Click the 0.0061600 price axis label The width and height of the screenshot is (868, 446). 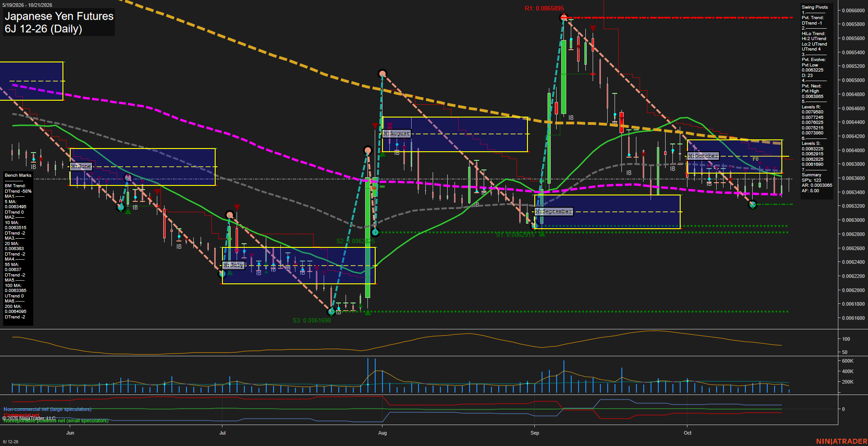pos(853,318)
